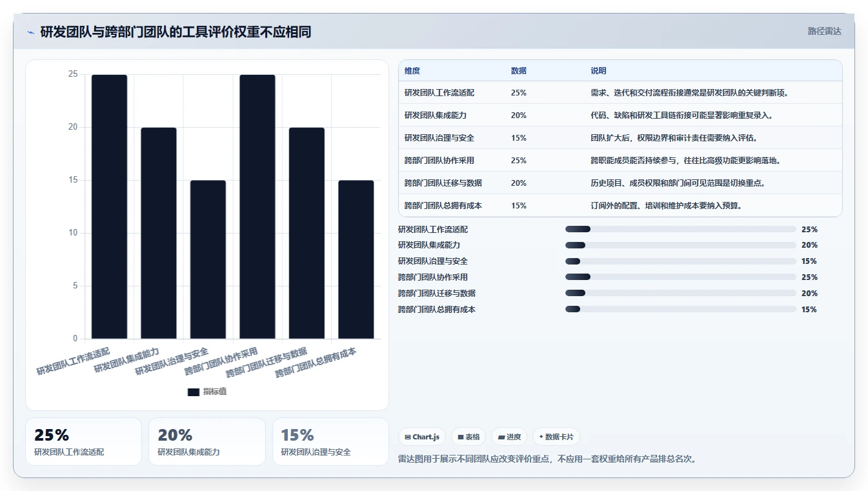Click the 跨部门团队总拥有成本 progress bar
Screen dimensions: 868x491
(681, 310)
